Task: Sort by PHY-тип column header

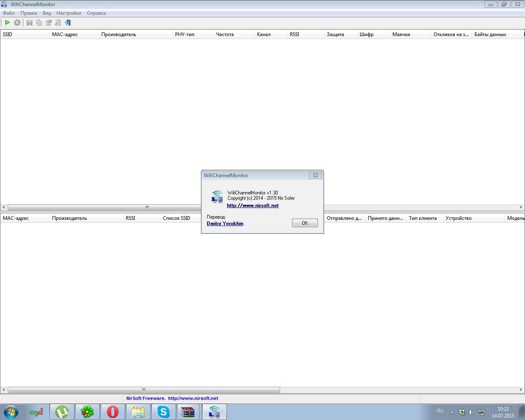Action: (193, 34)
